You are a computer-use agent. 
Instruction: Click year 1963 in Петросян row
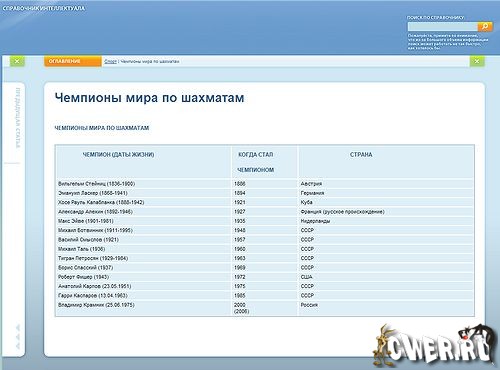coord(240,258)
